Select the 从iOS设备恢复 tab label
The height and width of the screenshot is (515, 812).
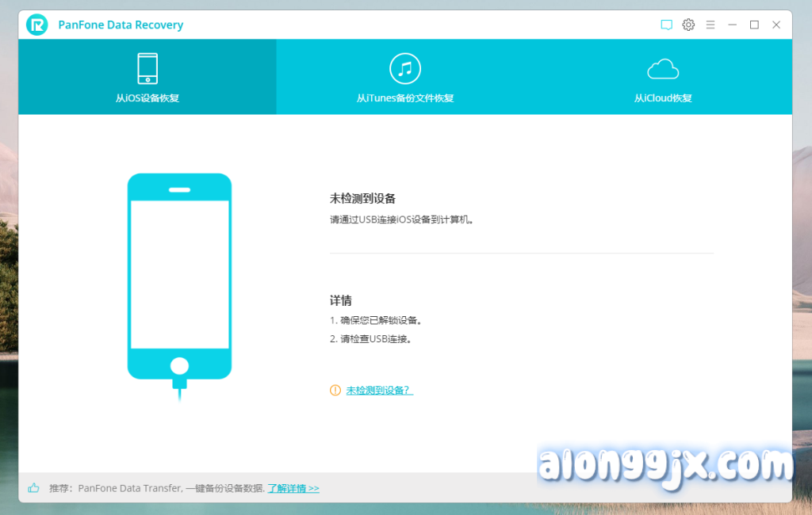[147, 98]
